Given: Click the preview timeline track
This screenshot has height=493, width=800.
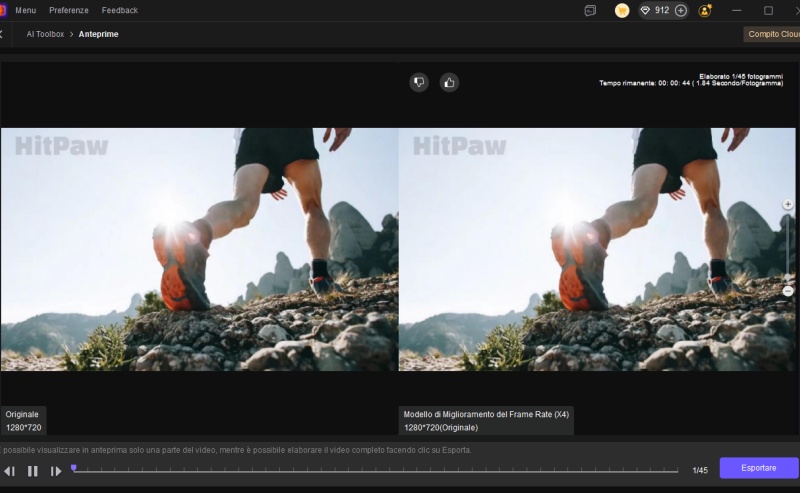Looking at the screenshot, I should coord(376,471).
